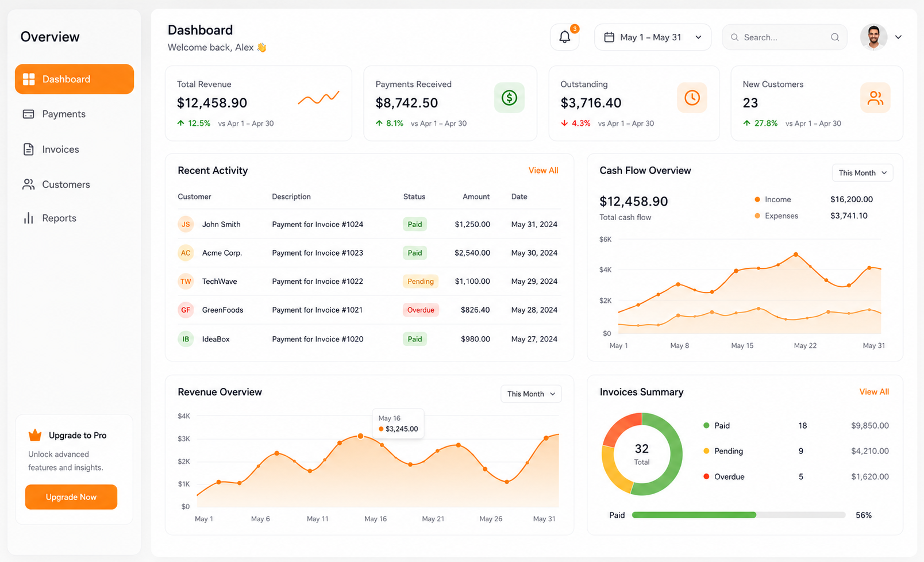
Task: Click the Pending status badge for TechWave
Action: (x=421, y=282)
